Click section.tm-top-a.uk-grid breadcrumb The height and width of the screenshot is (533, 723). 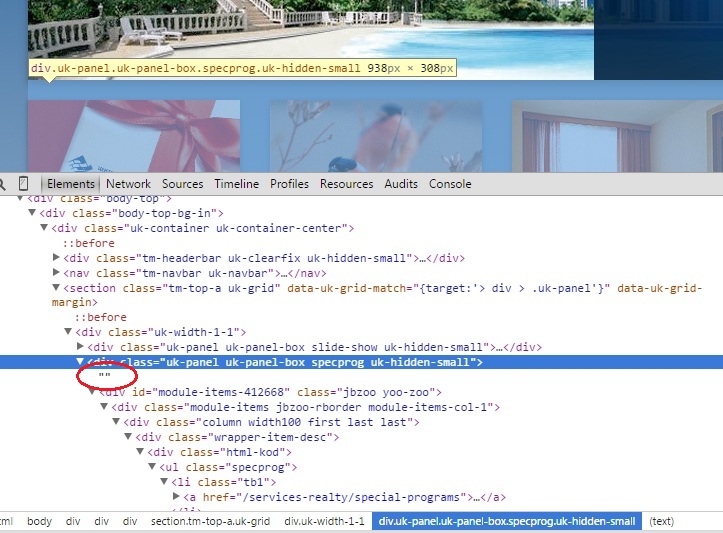(210, 521)
